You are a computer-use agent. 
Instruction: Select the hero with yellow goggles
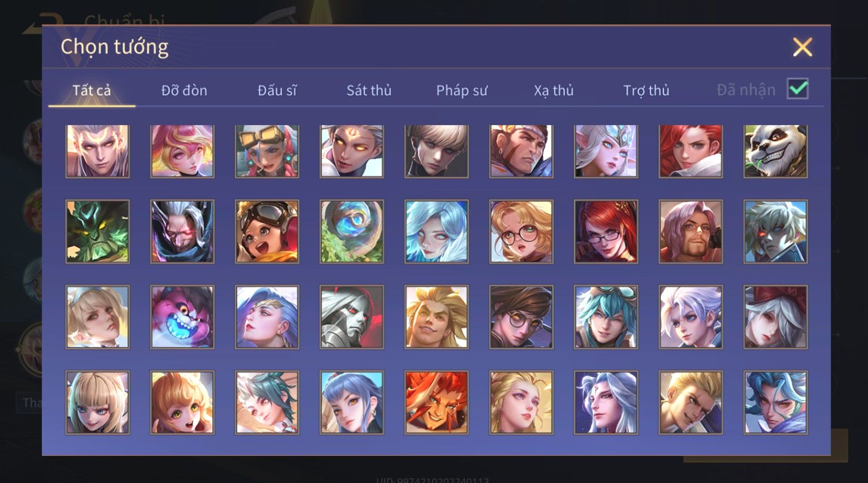pyautogui.click(x=267, y=151)
